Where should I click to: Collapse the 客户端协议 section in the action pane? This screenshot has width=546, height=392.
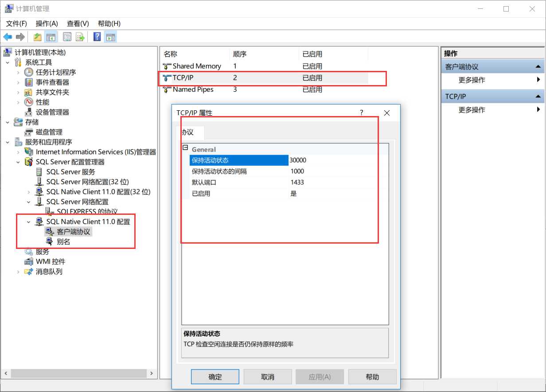coord(538,67)
